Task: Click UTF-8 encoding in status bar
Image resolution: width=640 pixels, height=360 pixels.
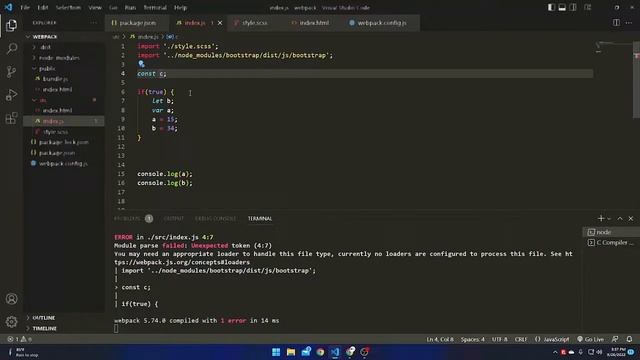Action: point(500,339)
